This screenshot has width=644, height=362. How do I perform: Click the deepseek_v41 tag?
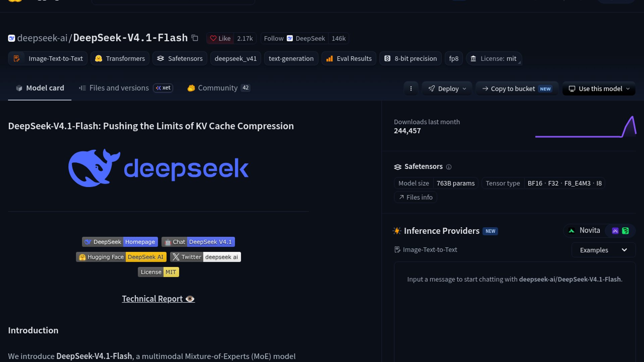(x=235, y=58)
